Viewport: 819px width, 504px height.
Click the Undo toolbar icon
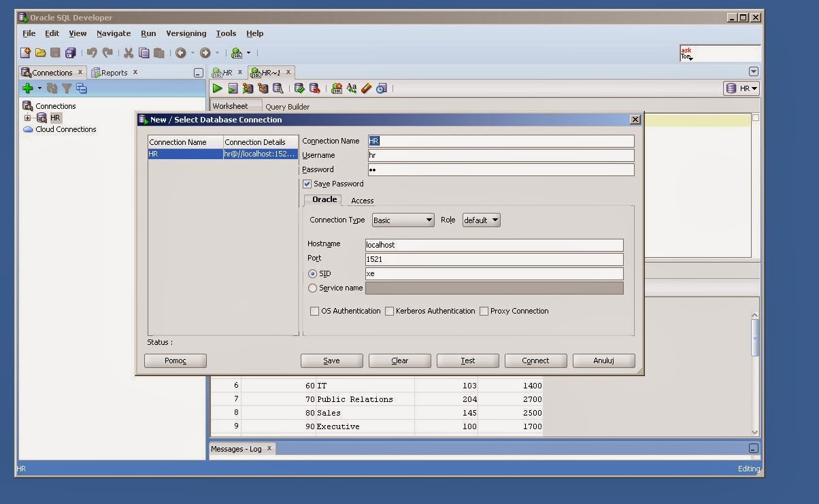(92, 53)
